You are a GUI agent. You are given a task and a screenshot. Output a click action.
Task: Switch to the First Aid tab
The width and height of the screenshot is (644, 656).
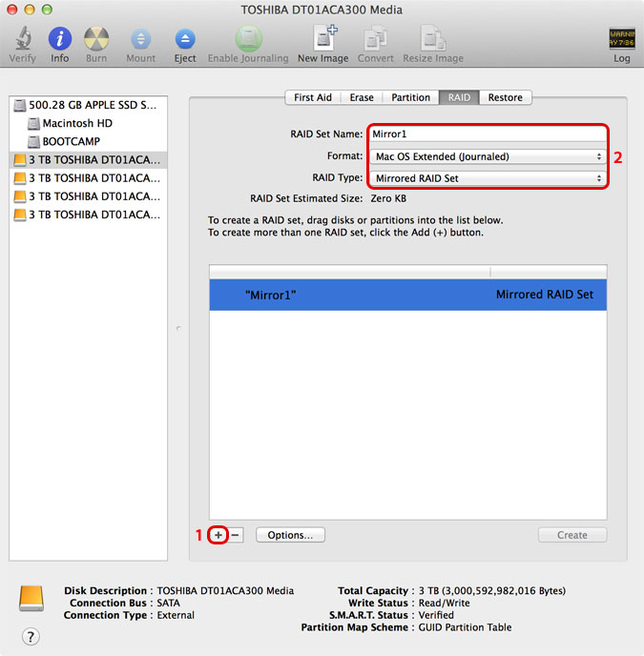312,97
